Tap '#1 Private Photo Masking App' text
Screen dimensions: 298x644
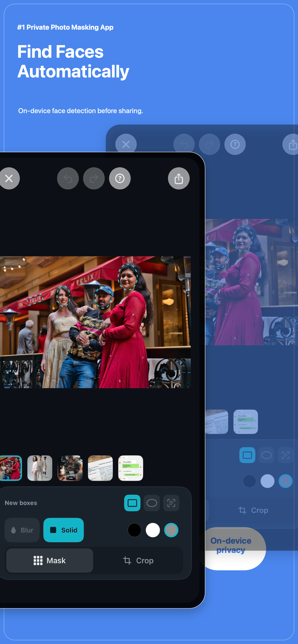click(x=65, y=27)
